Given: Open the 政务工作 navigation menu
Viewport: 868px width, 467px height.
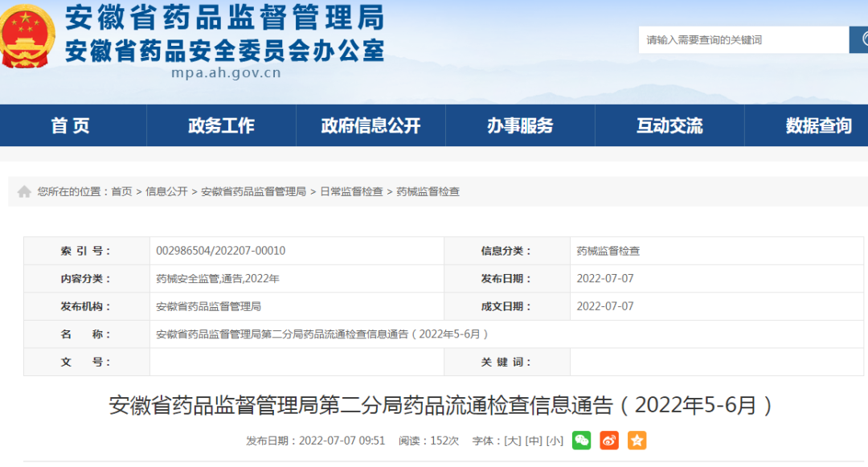Looking at the screenshot, I should coord(221,125).
